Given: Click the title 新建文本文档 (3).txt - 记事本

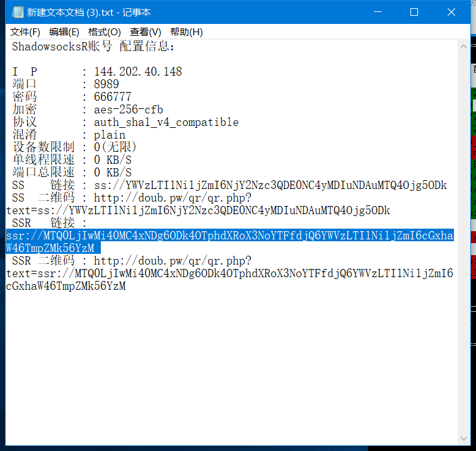Looking at the screenshot, I should tap(89, 12).
